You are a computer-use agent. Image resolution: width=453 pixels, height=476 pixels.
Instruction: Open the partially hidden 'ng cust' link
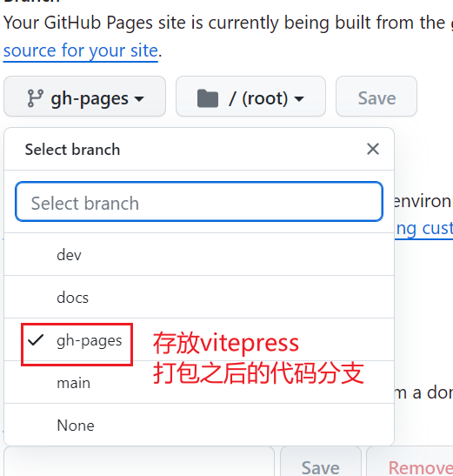point(424,229)
